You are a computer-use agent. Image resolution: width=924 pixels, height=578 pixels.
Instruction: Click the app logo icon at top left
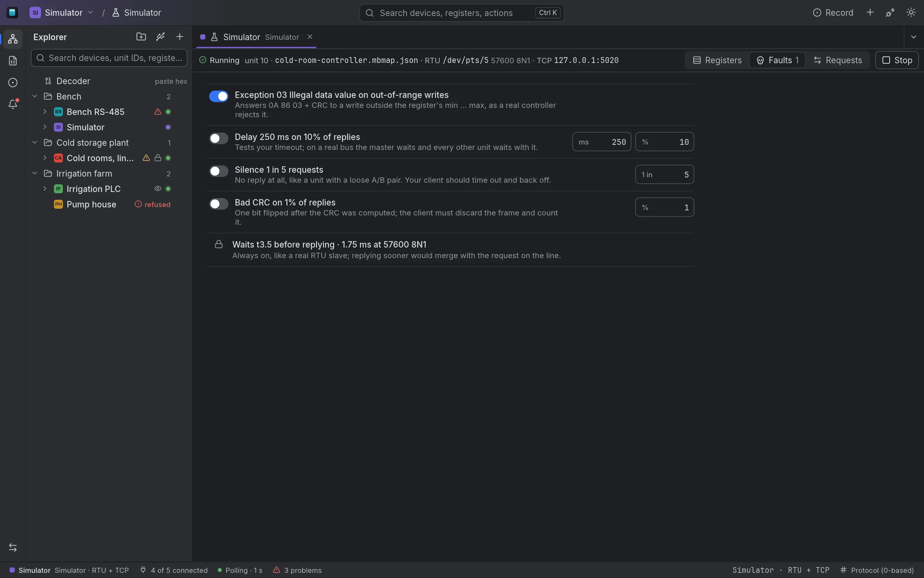[12, 13]
